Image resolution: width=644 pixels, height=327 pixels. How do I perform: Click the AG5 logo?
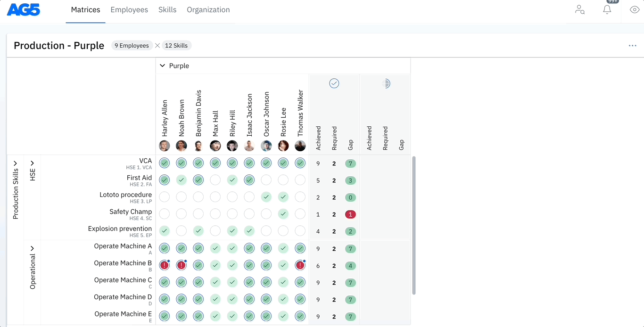click(24, 10)
